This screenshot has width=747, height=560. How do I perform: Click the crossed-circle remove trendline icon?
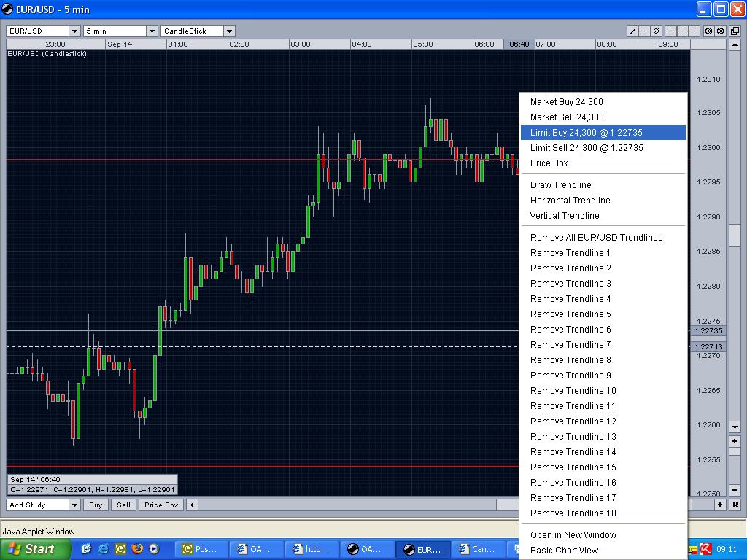(x=657, y=31)
